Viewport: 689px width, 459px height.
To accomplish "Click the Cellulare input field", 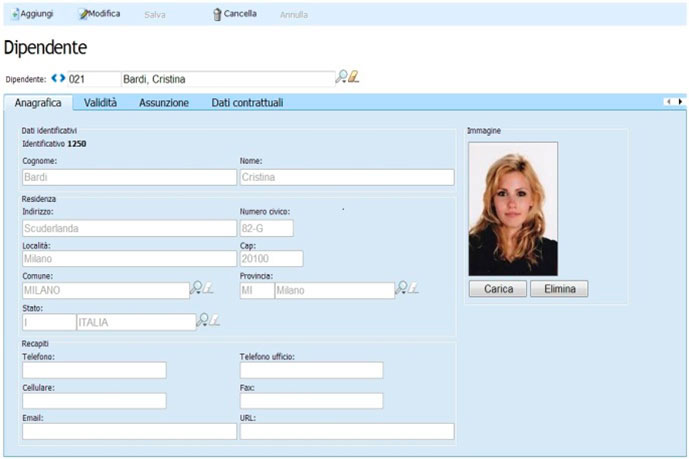I will click(94, 401).
